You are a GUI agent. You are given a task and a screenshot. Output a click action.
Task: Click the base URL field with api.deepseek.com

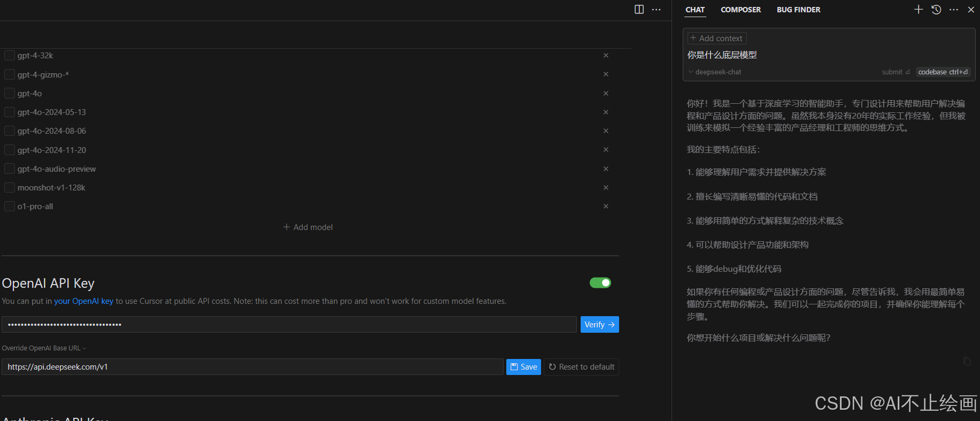[252, 367]
